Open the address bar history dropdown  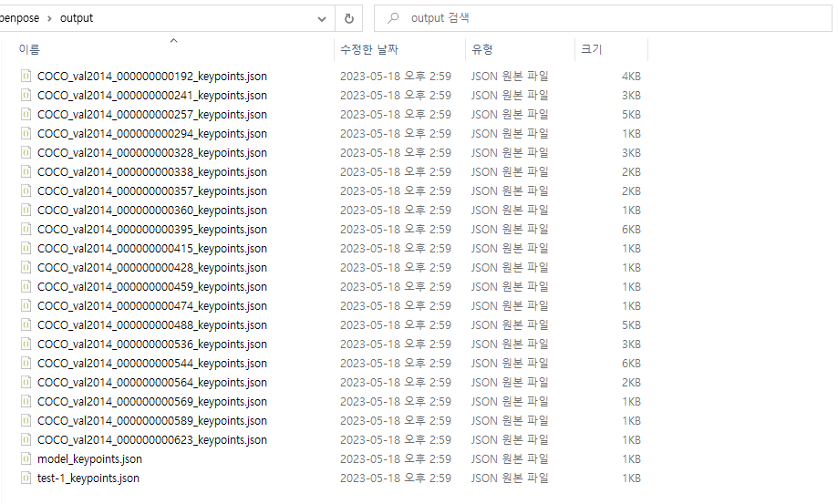[322, 19]
